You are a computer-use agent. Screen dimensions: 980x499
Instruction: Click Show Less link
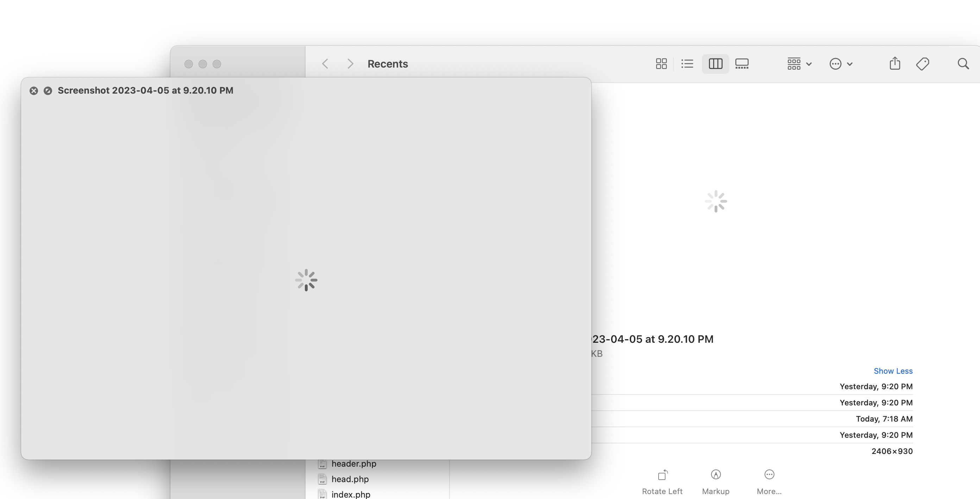[893, 371]
